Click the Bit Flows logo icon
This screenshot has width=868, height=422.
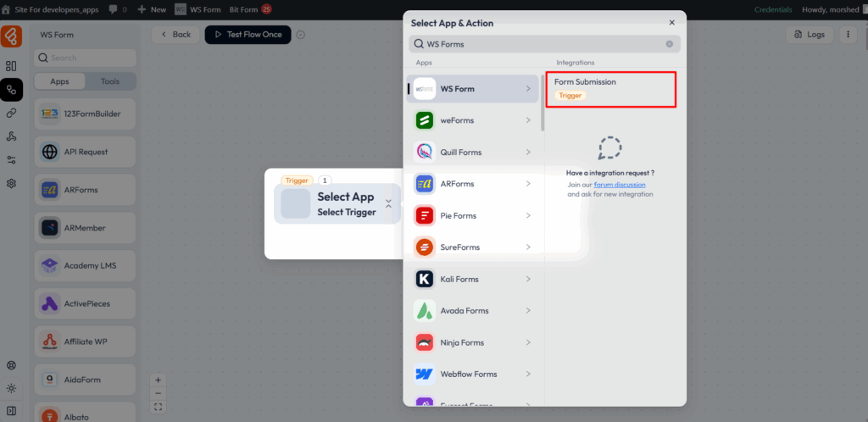[x=11, y=36]
